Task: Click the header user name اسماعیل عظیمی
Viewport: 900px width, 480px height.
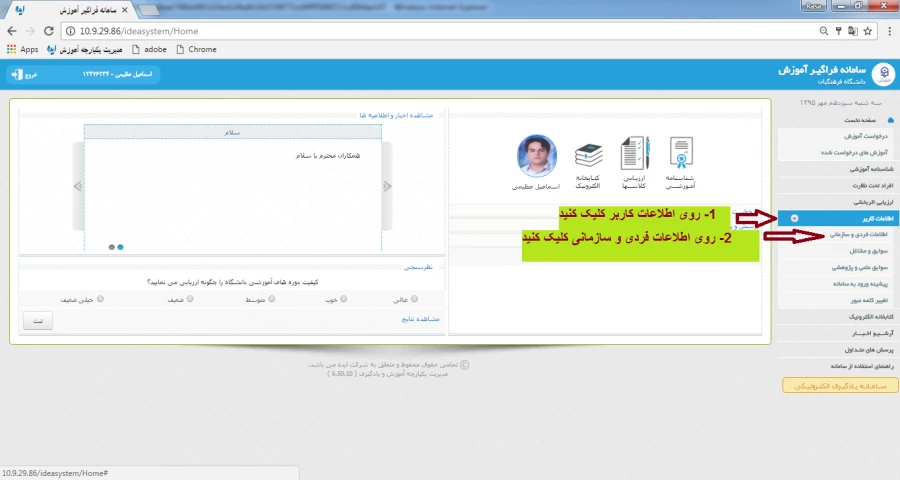Action: tap(118, 74)
